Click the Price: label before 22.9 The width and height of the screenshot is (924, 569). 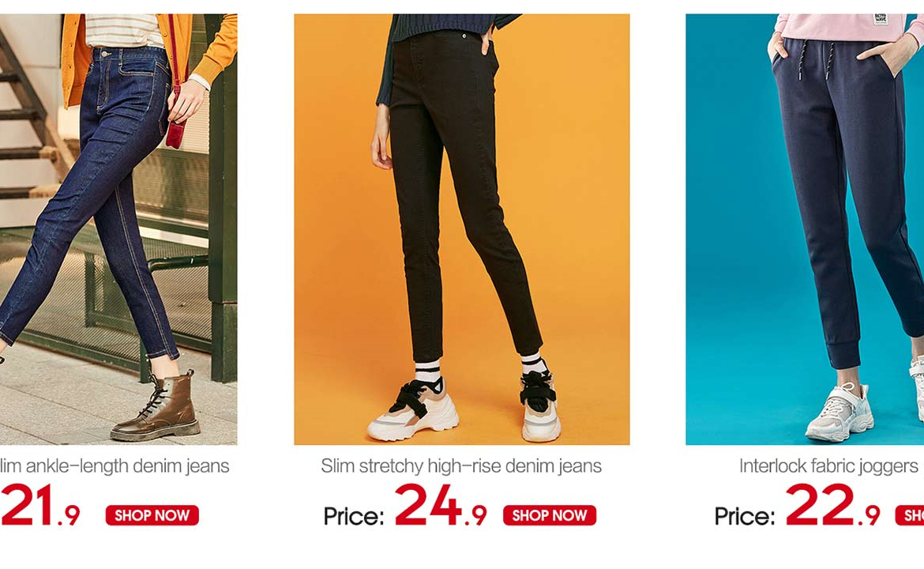click(x=744, y=517)
